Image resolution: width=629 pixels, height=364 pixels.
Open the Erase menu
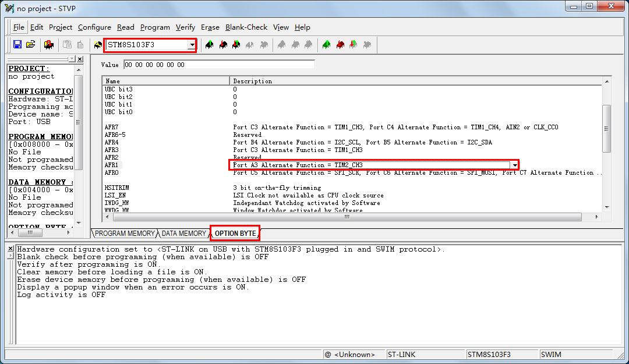[210, 27]
